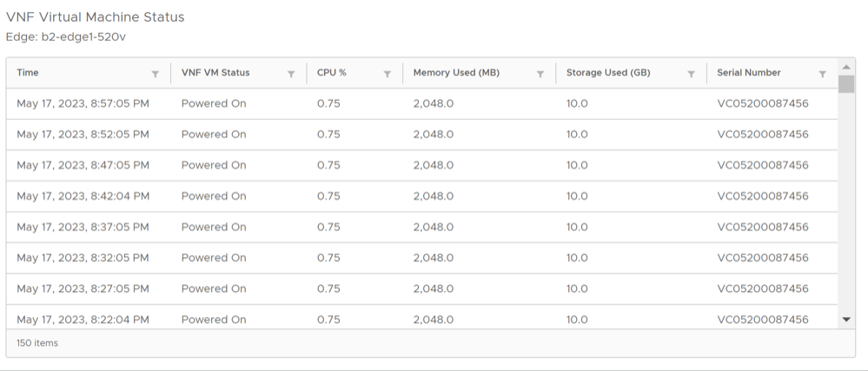Select the 8:57:05 PM row
The width and height of the screenshot is (868, 371).
click(x=83, y=103)
